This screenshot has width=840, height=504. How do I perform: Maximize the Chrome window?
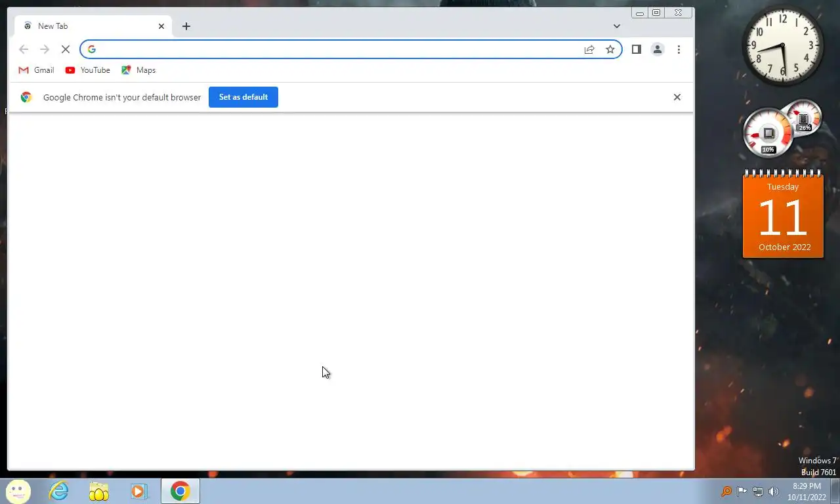click(656, 12)
